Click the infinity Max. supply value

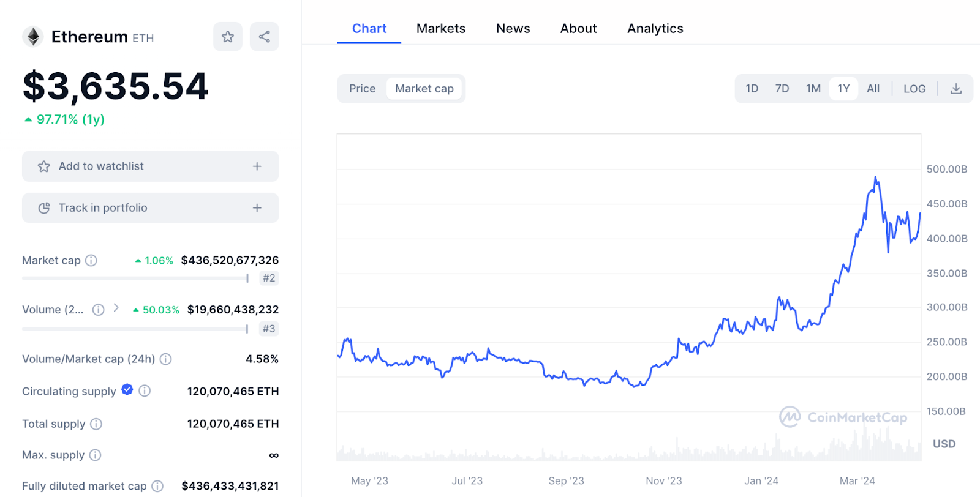pos(274,455)
